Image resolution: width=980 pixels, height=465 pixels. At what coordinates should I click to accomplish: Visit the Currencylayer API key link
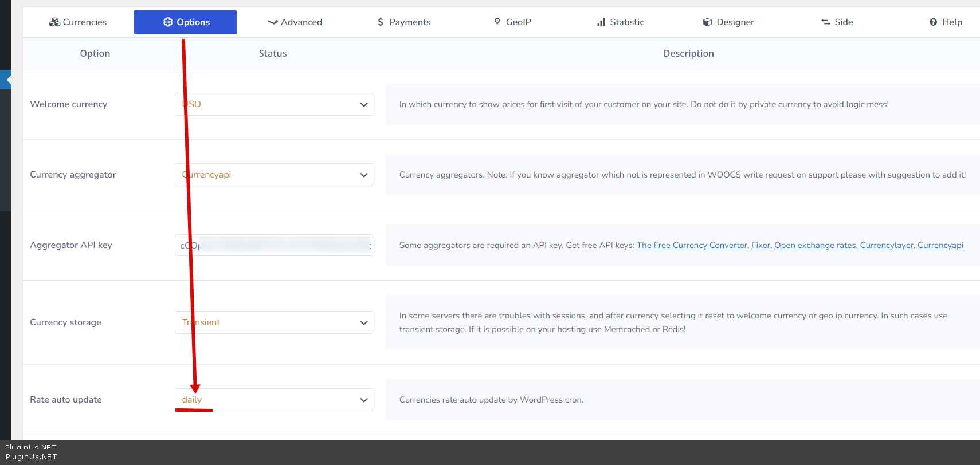point(887,245)
